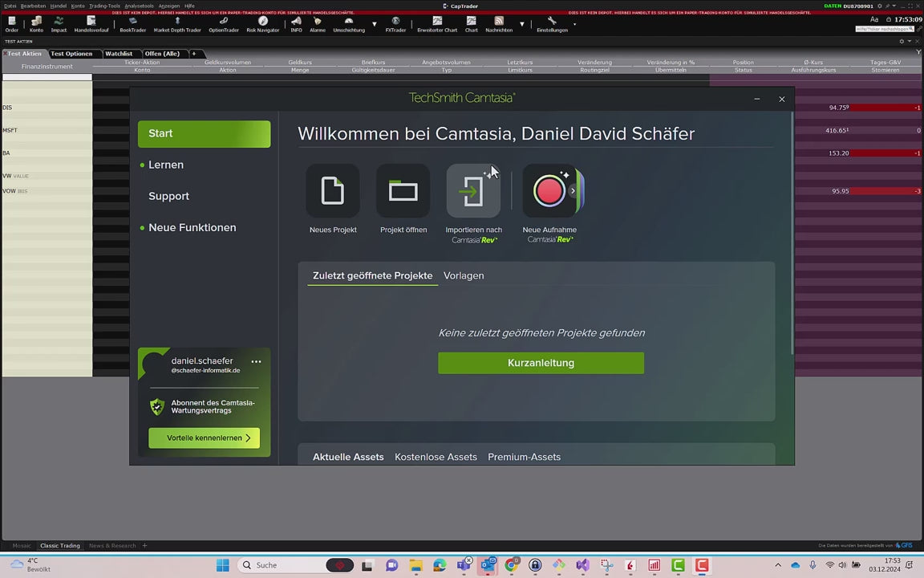This screenshot has height=578, width=924.
Task: Switch to Vorlagen tab
Action: (464, 275)
